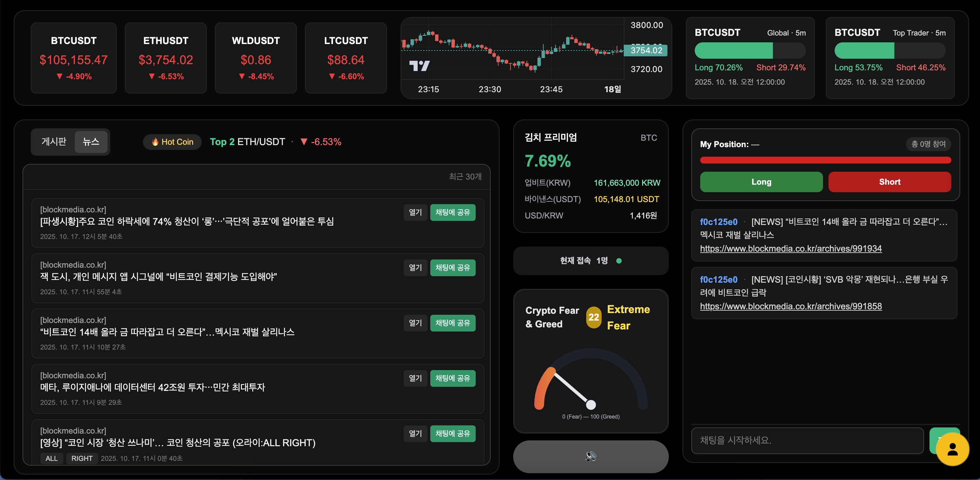980x480 pixels.
Task: Open the first blockmedia news article with 열기
Action: click(x=415, y=212)
